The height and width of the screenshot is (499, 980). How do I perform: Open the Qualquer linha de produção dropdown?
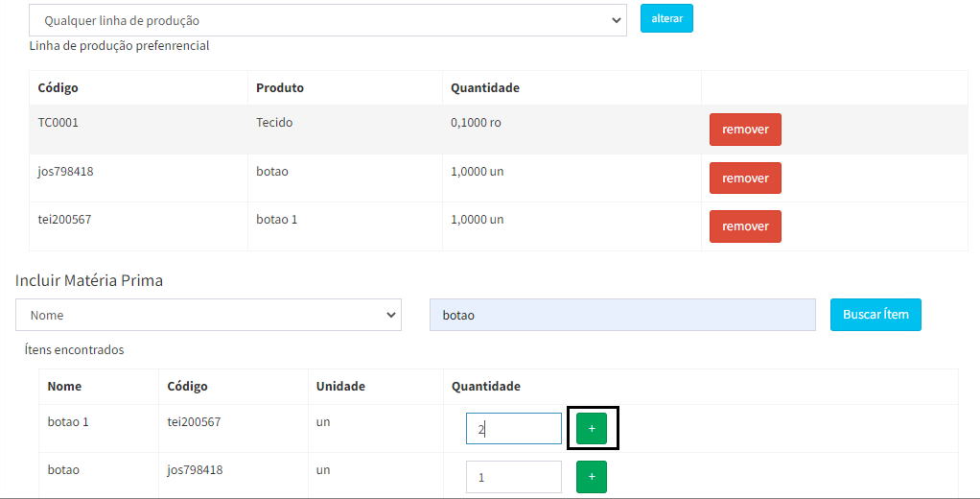[327, 20]
